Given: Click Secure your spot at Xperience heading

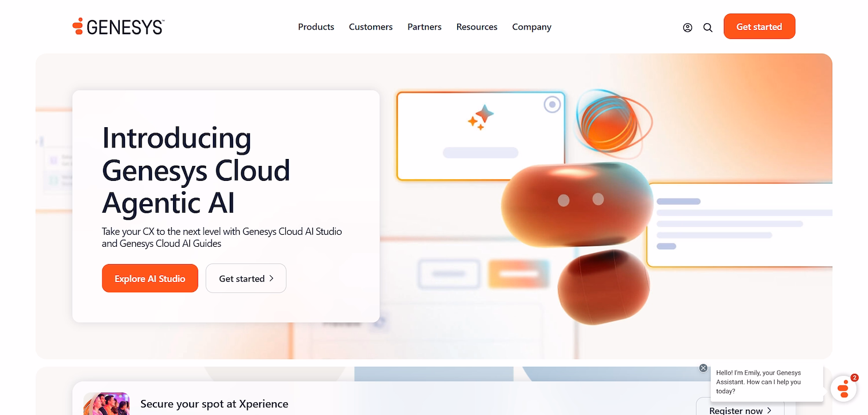Looking at the screenshot, I should 214,404.
